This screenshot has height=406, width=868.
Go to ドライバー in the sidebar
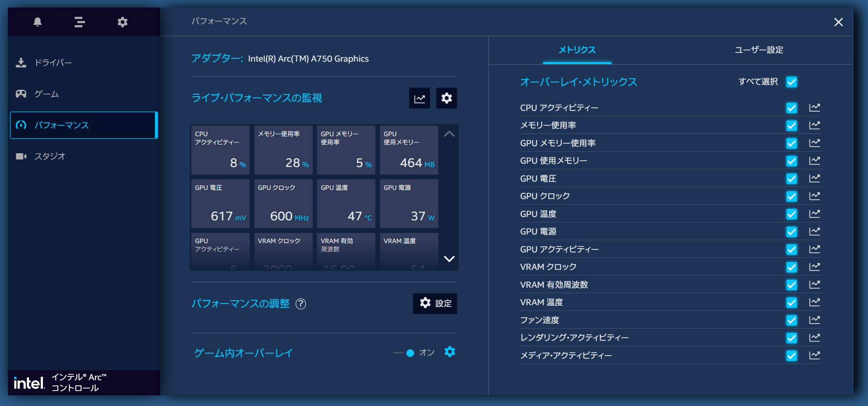(x=53, y=63)
